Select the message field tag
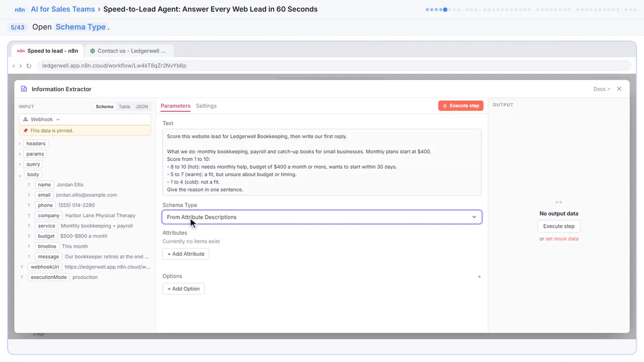The image size is (644, 362). point(49,257)
